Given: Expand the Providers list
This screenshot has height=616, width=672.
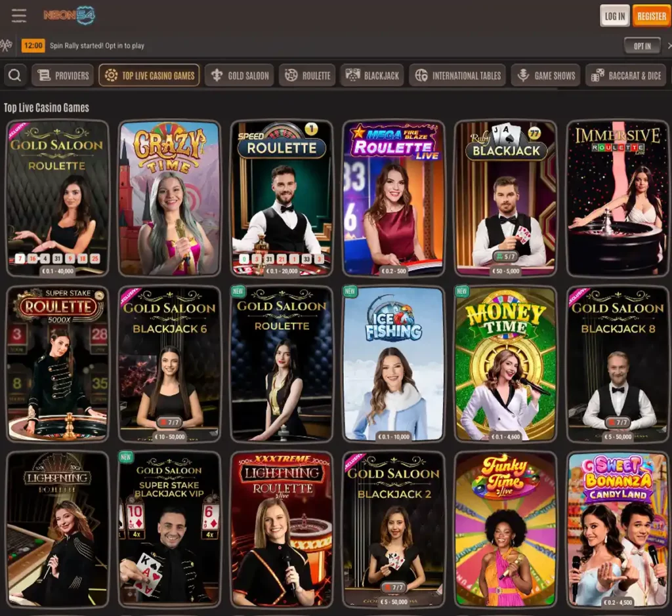Looking at the screenshot, I should 62,75.
